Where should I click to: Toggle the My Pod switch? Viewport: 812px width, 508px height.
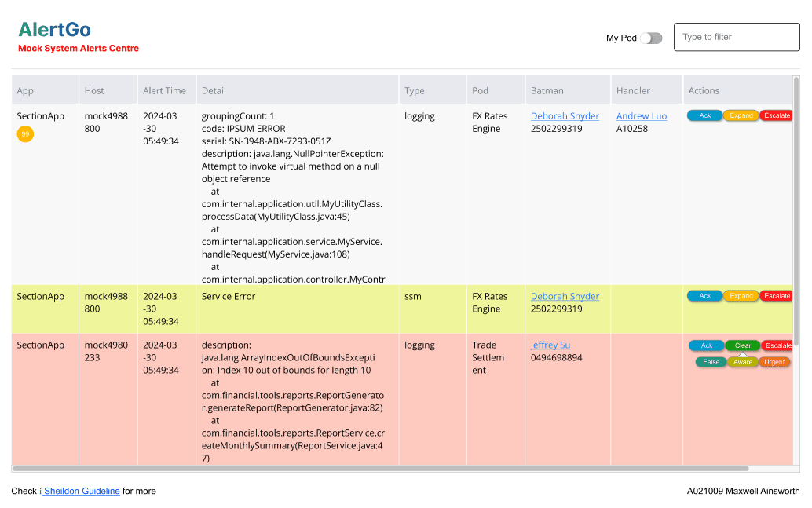click(651, 38)
